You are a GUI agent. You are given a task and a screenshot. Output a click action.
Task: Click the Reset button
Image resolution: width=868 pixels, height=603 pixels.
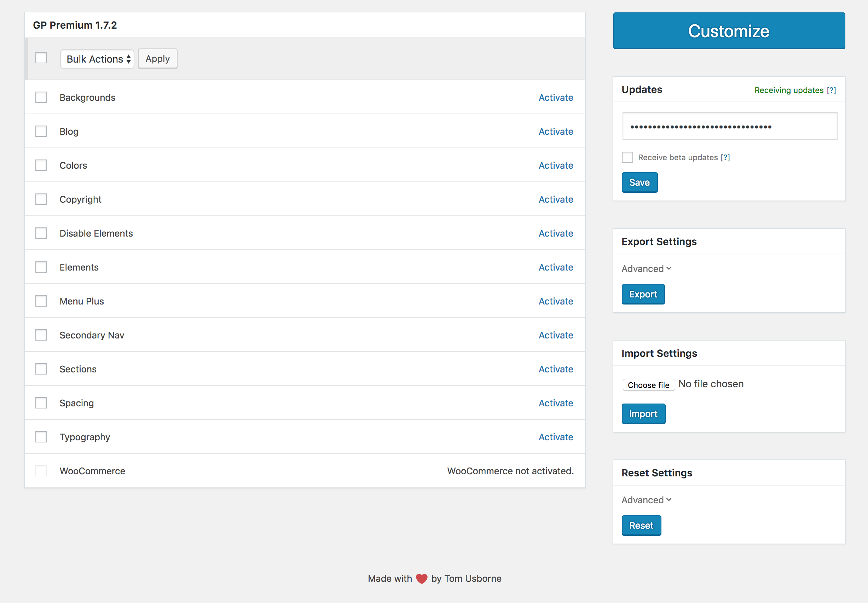coord(641,526)
